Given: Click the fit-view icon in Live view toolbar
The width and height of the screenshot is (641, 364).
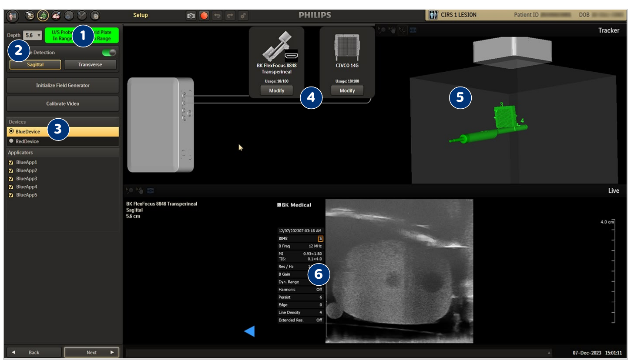Looking at the screenshot, I should [150, 190].
